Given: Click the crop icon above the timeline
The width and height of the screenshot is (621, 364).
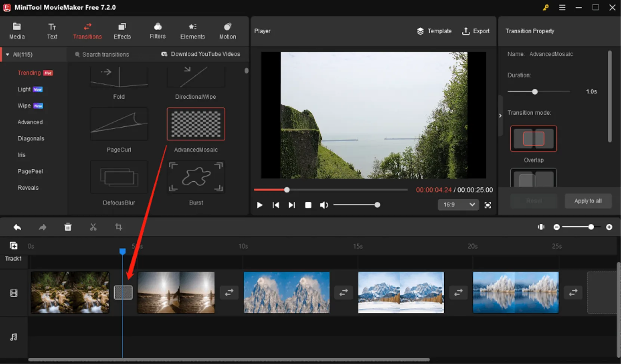Looking at the screenshot, I should coord(118,227).
